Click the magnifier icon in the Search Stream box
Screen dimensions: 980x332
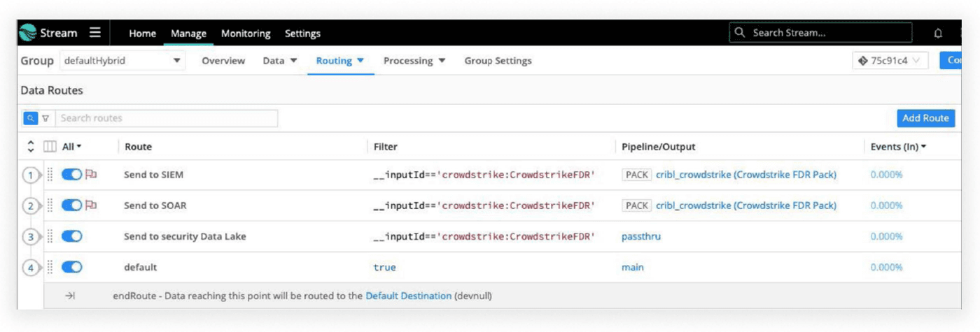pyautogui.click(x=740, y=33)
